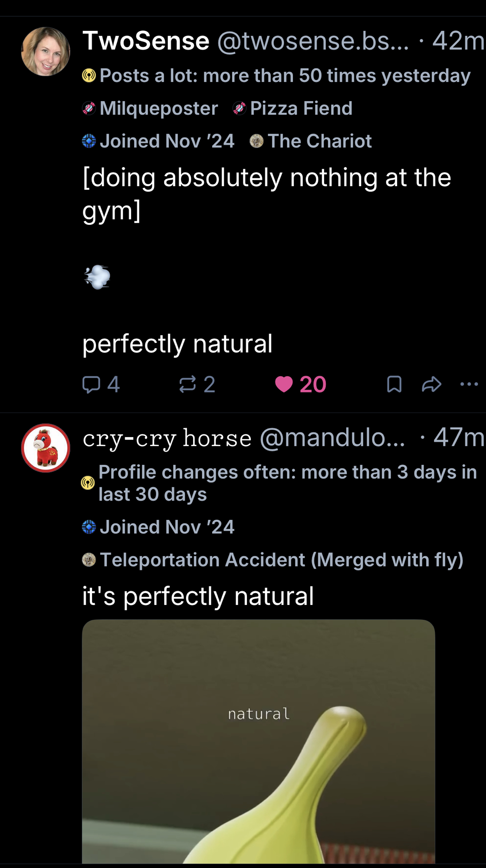Open the TwoSense display name link

point(146,41)
